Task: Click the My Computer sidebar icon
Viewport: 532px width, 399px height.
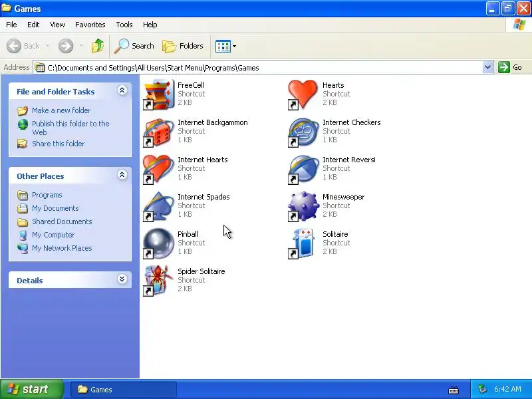Action: pyautogui.click(x=23, y=235)
